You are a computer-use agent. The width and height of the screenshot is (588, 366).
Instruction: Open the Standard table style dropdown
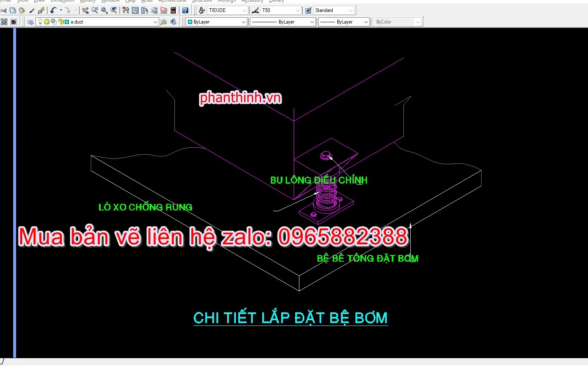(351, 10)
